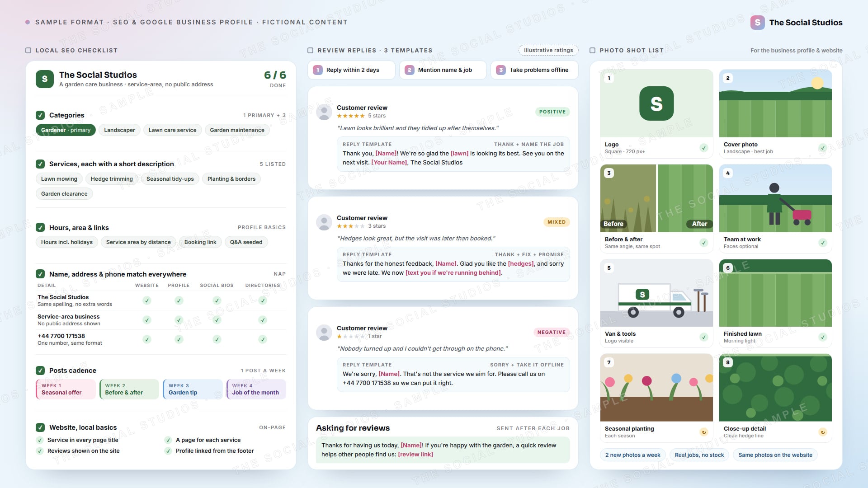This screenshot has width=868, height=488.
Task: Click the green S business avatar
Action: click(x=45, y=79)
